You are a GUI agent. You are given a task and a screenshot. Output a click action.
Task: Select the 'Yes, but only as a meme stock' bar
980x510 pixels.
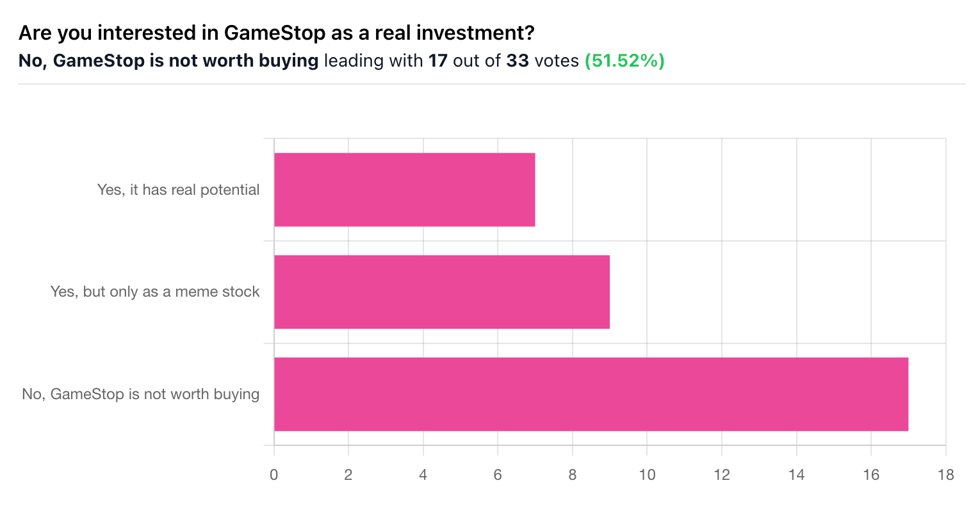pyautogui.click(x=441, y=292)
